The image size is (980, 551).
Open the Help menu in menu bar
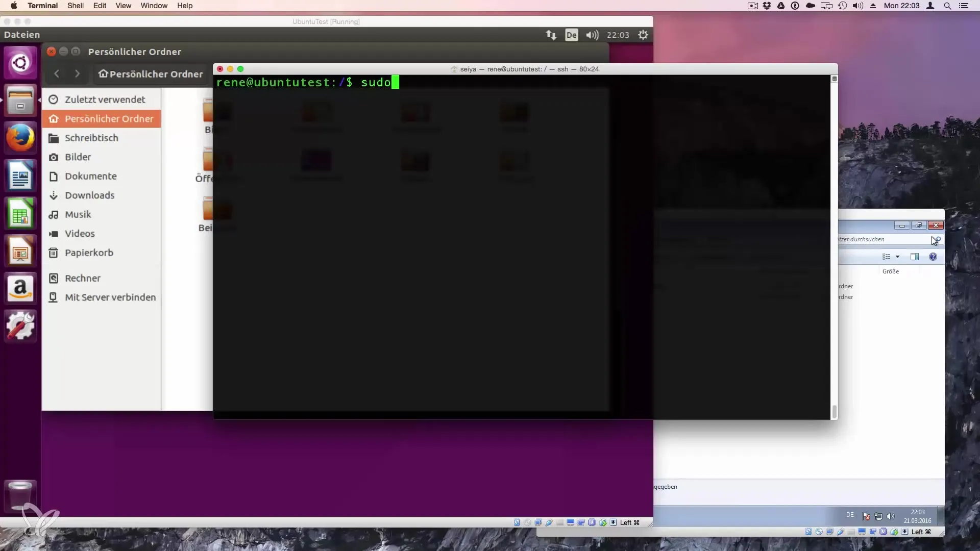click(185, 6)
